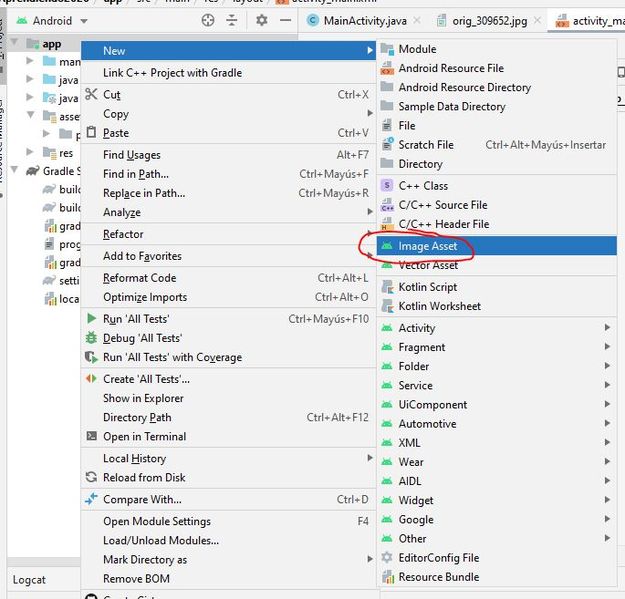Click the Create 'All Tests' icon
625x599 pixels.
pyautogui.click(x=91, y=379)
